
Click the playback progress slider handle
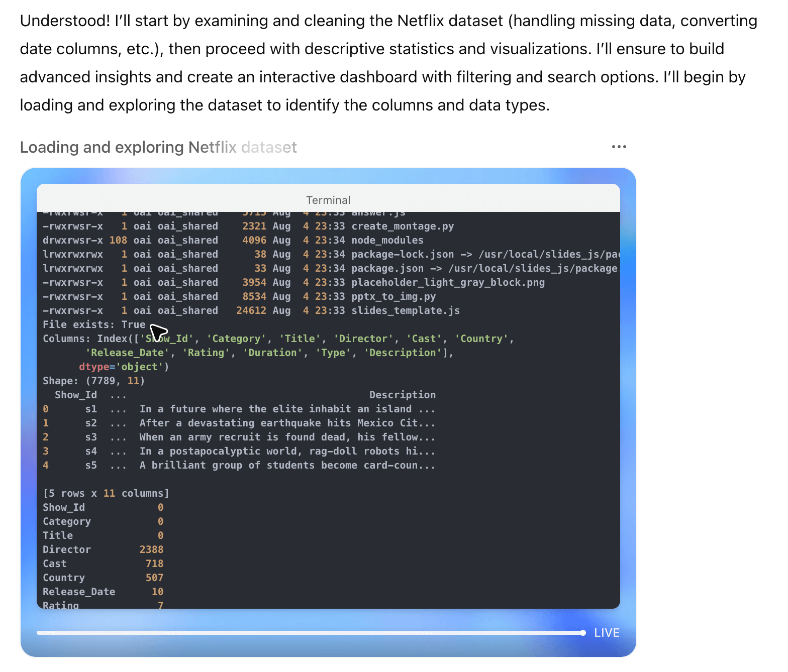coord(583,633)
